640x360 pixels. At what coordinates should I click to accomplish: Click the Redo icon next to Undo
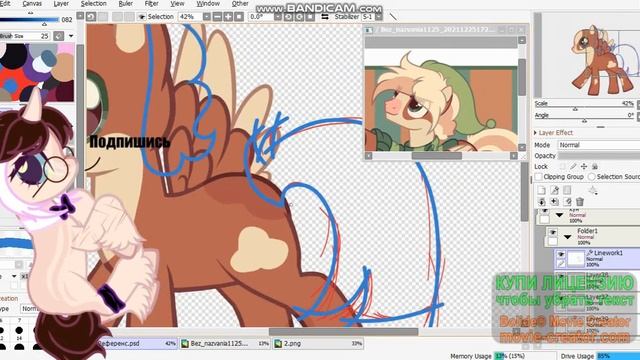102,16
